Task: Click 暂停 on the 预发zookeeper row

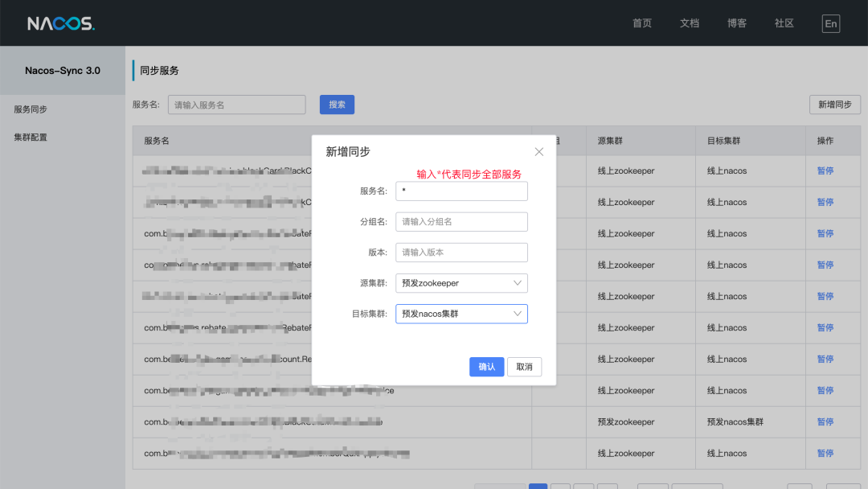Action: 825,421
